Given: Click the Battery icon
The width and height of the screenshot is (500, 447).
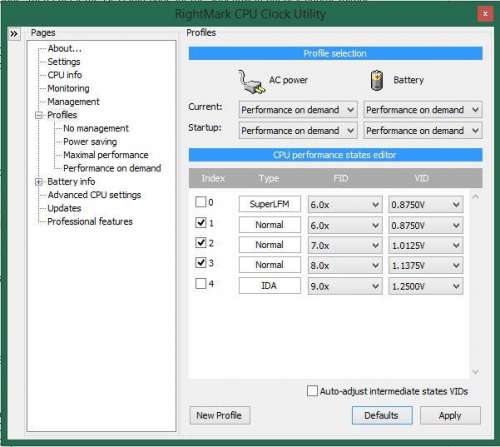Looking at the screenshot, I should click(x=377, y=81).
